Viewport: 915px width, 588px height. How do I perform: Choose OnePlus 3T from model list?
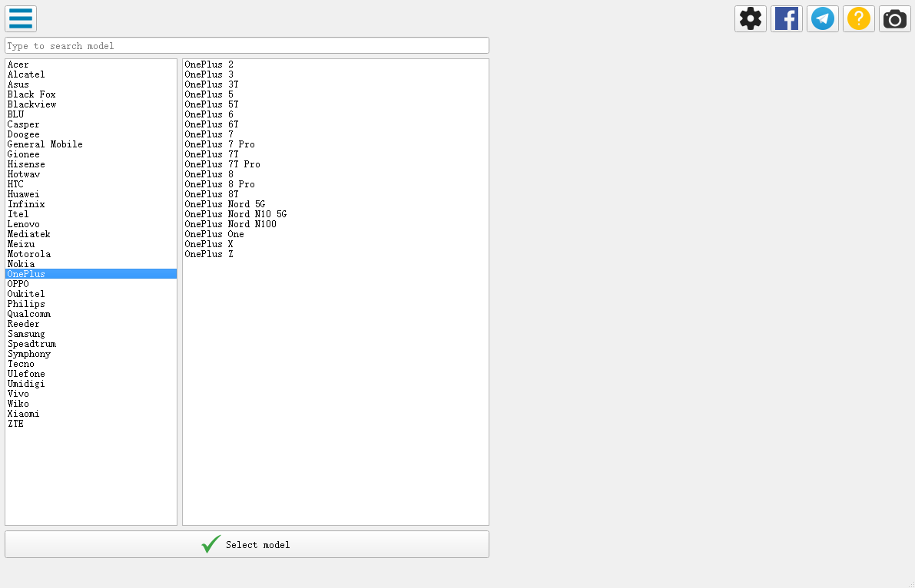pyautogui.click(x=211, y=84)
